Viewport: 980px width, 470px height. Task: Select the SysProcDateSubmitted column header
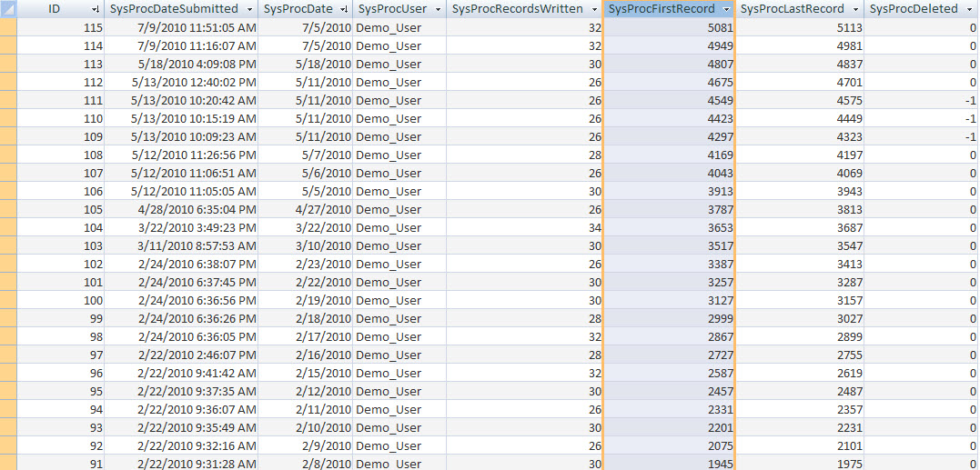pos(180,9)
